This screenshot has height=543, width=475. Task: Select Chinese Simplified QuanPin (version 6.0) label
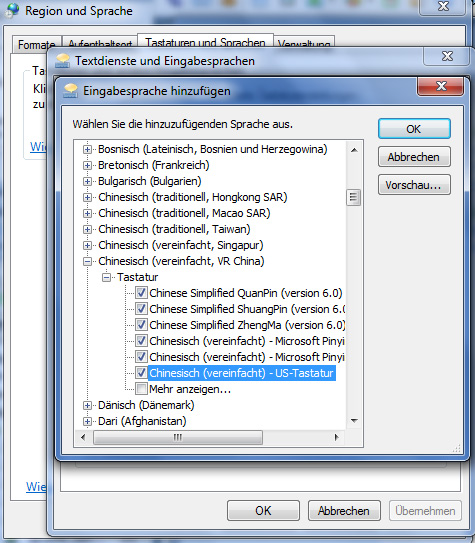pos(246,293)
